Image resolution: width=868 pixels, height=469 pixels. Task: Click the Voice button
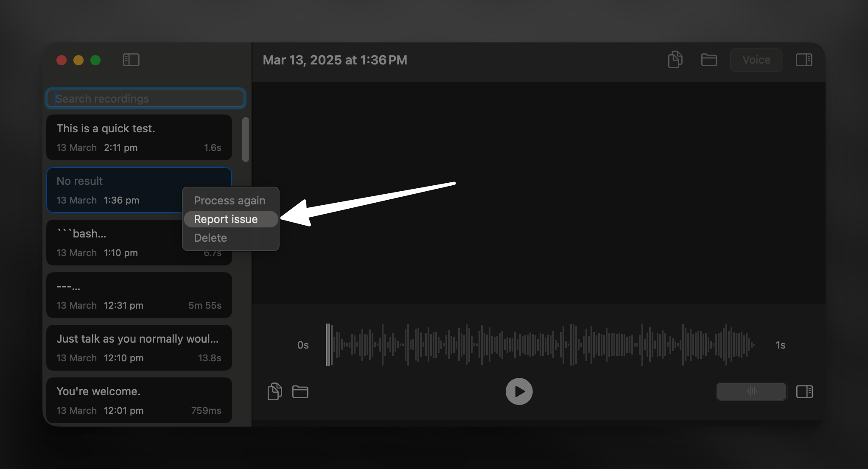(756, 60)
